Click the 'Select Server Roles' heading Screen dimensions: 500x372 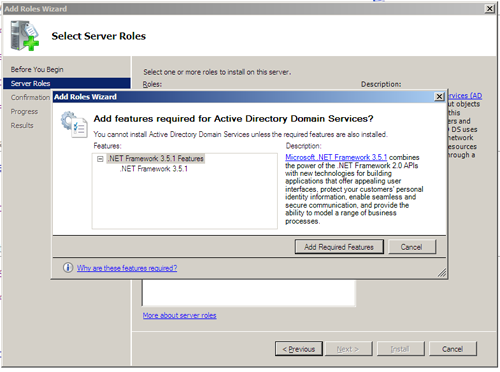tap(99, 36)
